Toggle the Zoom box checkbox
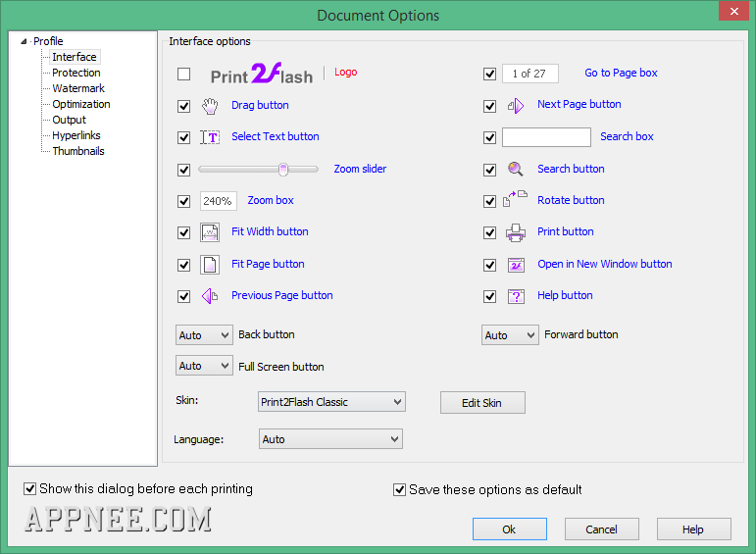This screenshot has width=756, height=554. (x=183, y=201)
